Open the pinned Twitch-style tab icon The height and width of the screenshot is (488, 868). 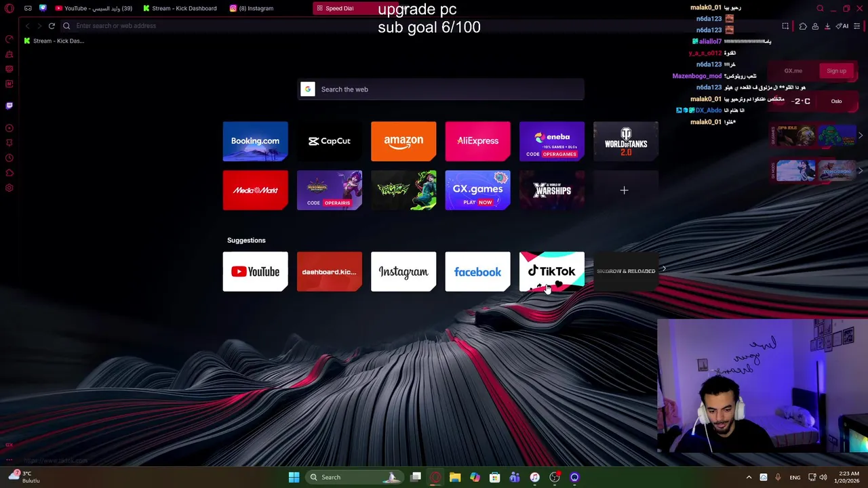[43, 8]
